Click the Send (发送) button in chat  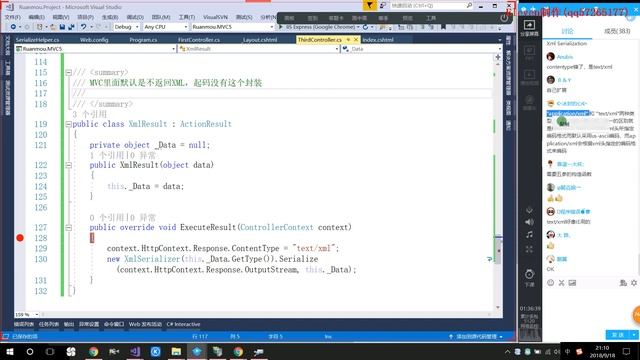(618, 335)
